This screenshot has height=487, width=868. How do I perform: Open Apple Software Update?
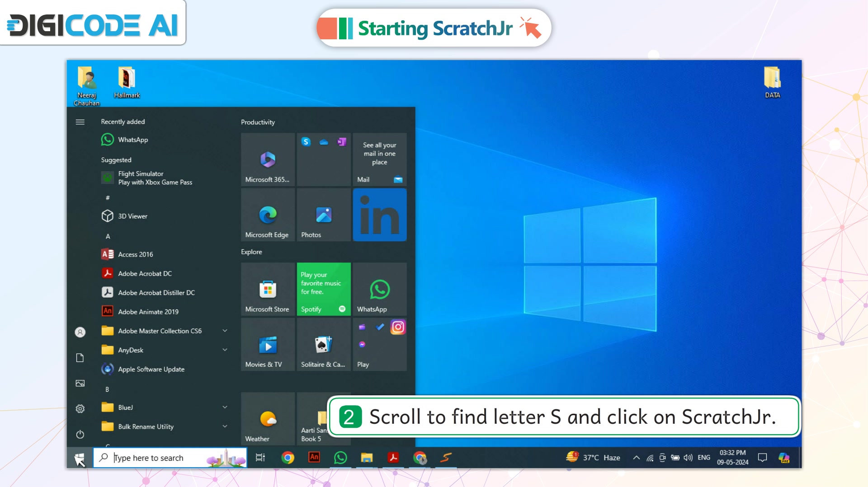[x=143, y=369]
